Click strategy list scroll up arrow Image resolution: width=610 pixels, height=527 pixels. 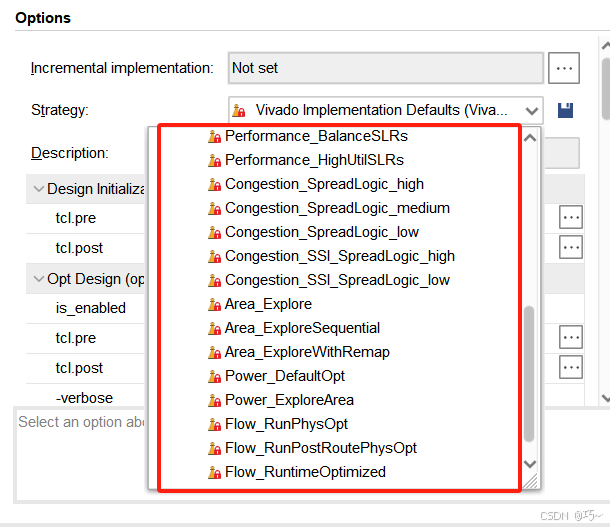[530, 138]
